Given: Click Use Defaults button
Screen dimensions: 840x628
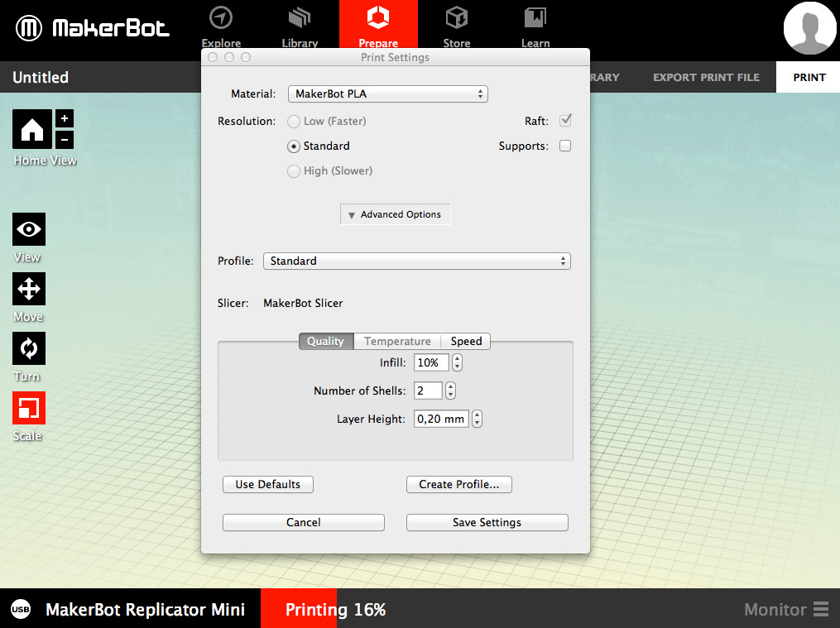Looking at the screenshot, I should [268, 484].
